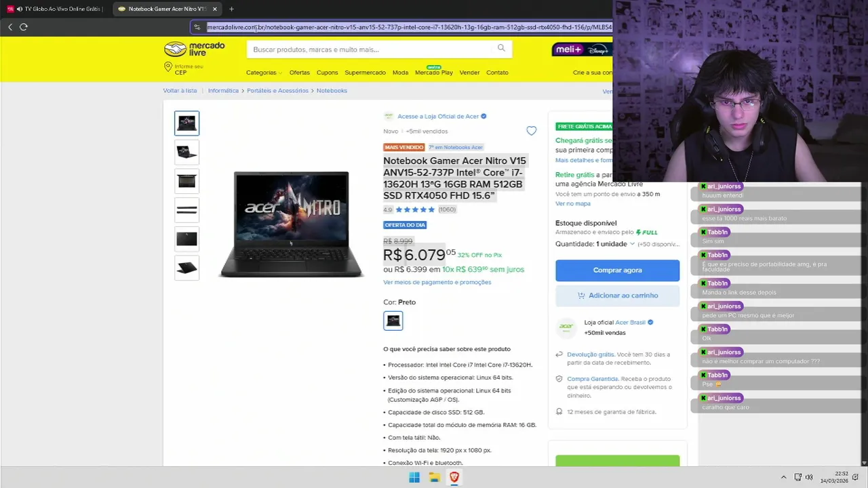The image size is (868, 488).
Task: Open File Explorer from taskbar
Action: [x=434, y=477]
